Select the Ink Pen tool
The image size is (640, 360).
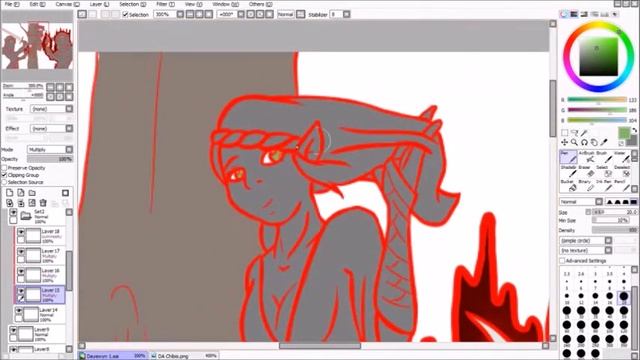coord(604,186)
